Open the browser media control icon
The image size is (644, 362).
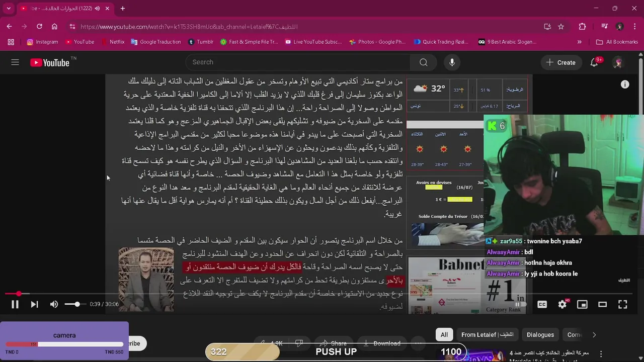pyautogui.click(x=605, y=27)
